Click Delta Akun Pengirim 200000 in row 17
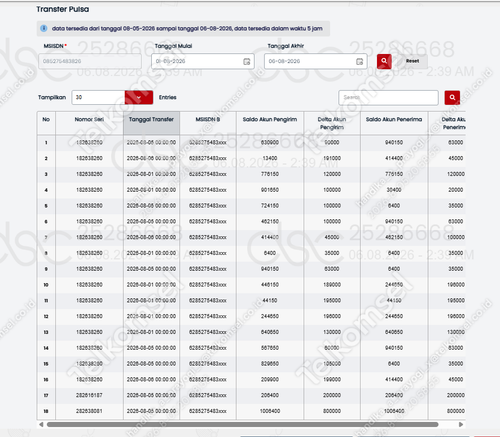The image size is (500, 437). [x=332, y=395]
